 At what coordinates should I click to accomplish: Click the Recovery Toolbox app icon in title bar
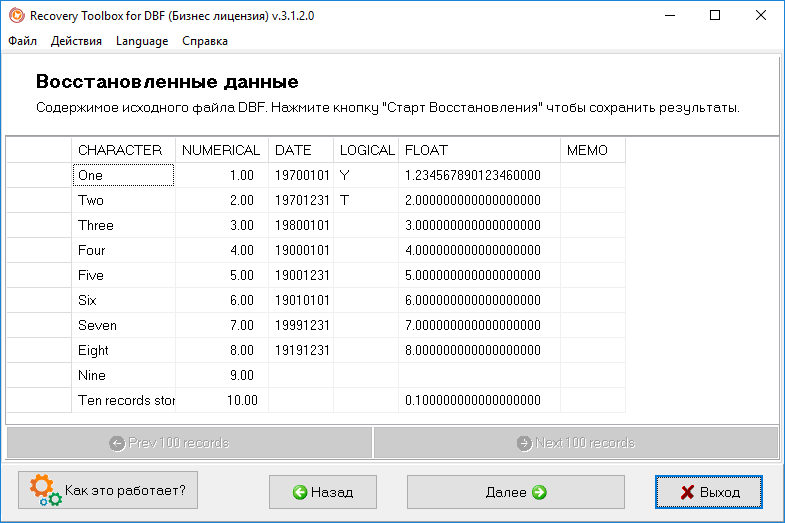coord(17,16)
